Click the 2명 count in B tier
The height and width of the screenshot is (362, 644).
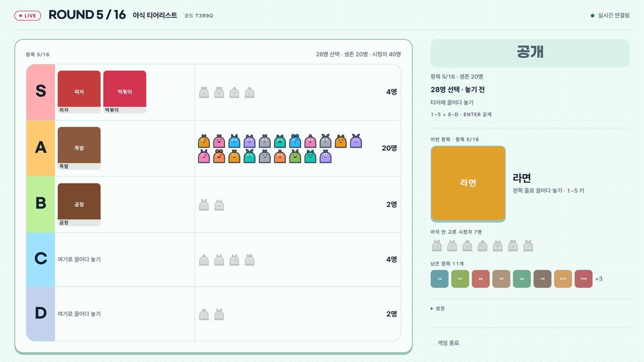coord(391,205)
